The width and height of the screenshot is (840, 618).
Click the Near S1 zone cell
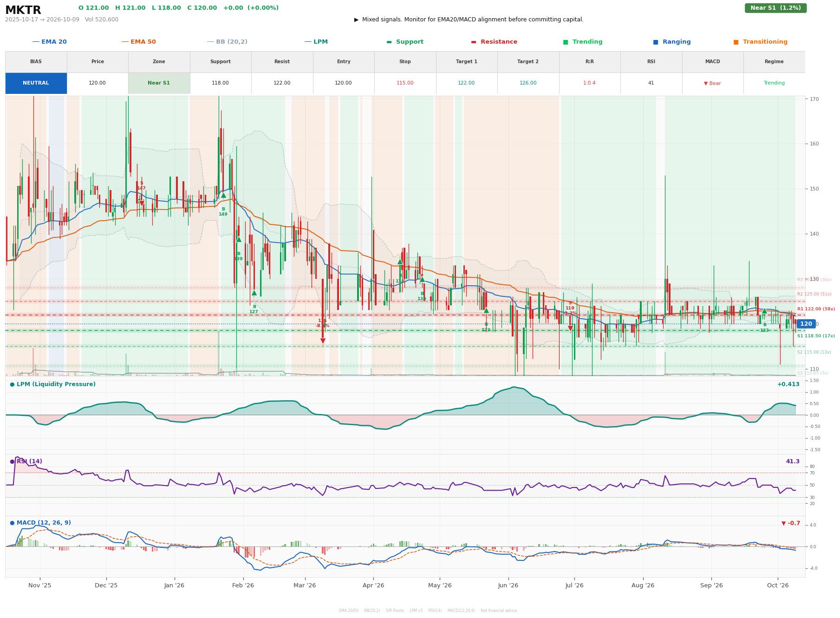point(159,83)
